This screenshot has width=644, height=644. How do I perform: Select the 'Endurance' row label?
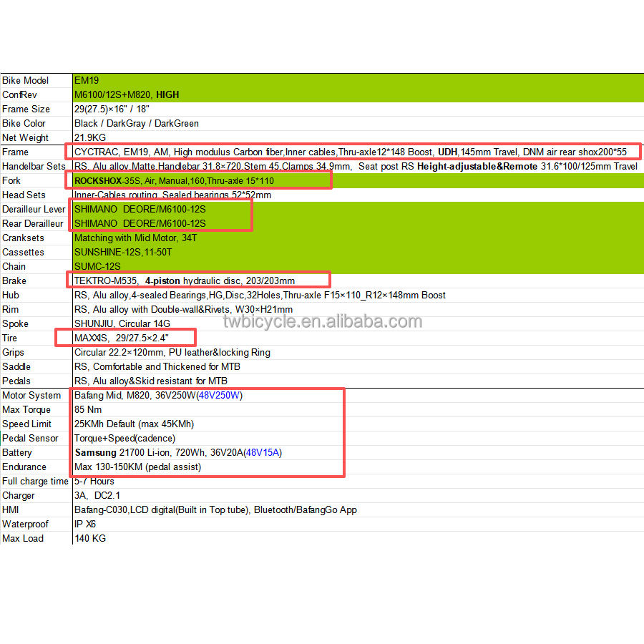point(24,467)
